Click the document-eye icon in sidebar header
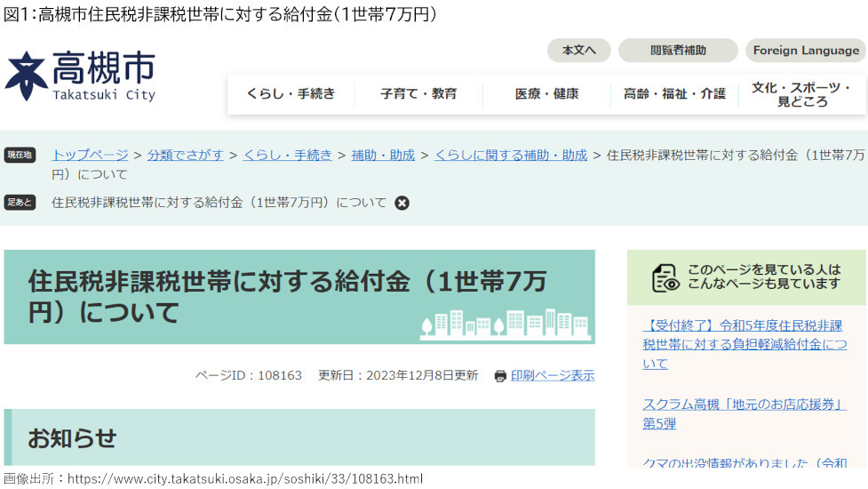The height and width of the screenshot is (489, 868). point(665,277)
